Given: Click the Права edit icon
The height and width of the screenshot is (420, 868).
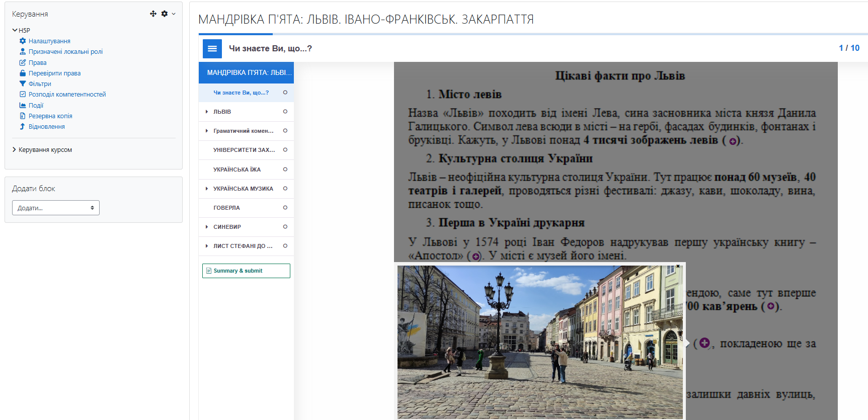Looking at the screenshot, I should click(23, 62).
